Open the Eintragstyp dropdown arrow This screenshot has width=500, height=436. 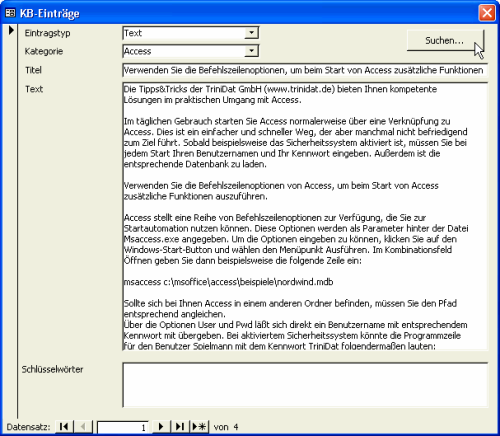click(x=251, y=33)
